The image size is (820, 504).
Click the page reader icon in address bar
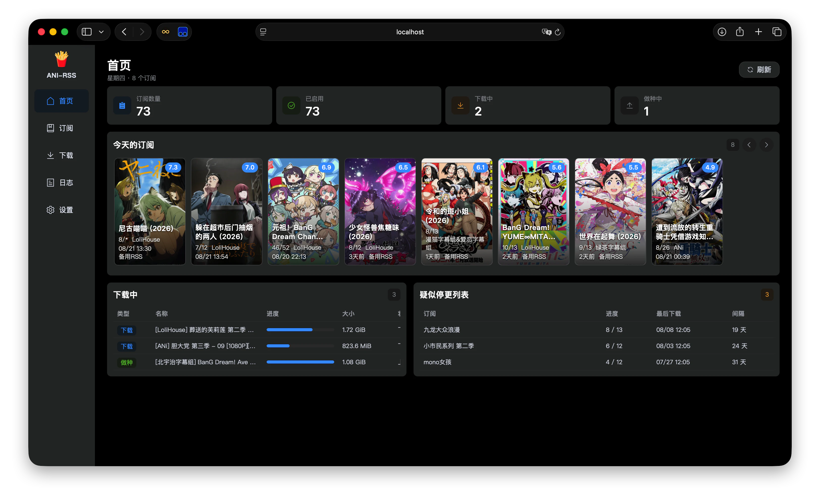click(263, 32)
